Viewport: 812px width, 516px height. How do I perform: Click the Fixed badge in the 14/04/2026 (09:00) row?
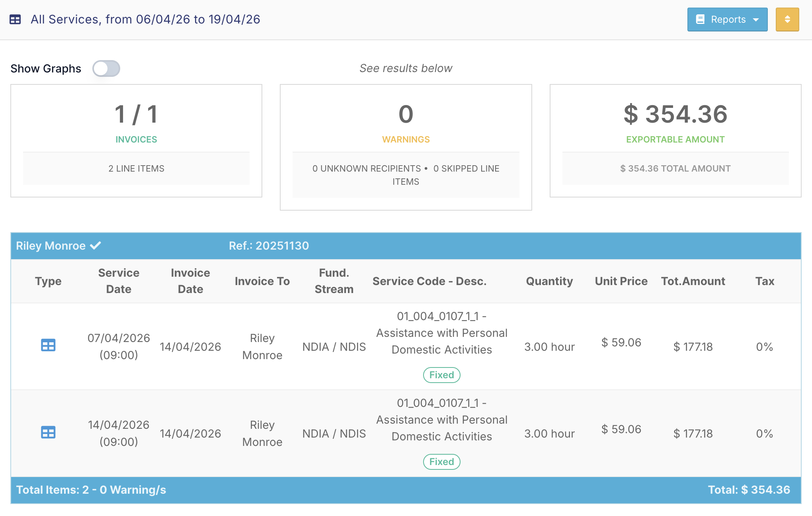[441, 462]
